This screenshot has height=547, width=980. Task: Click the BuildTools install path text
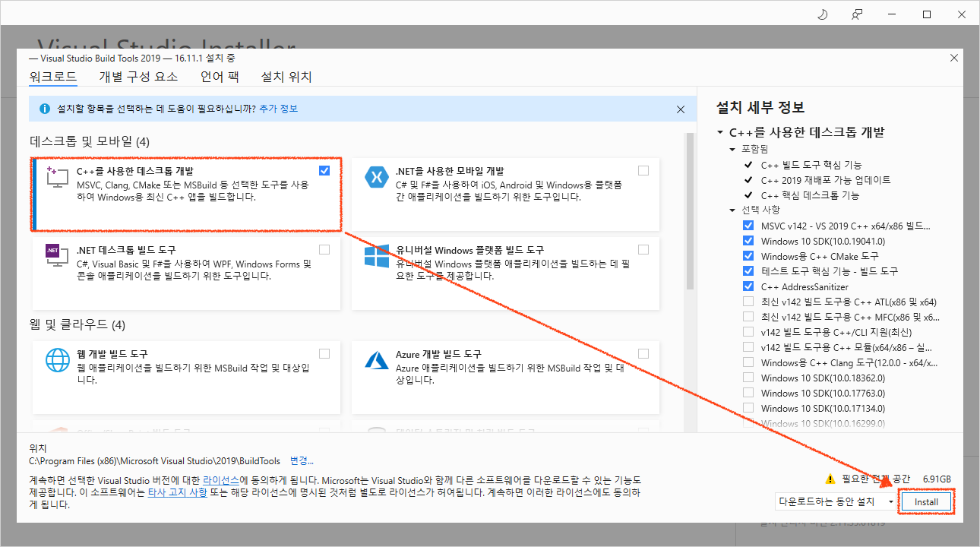click(x=154, y=461)
